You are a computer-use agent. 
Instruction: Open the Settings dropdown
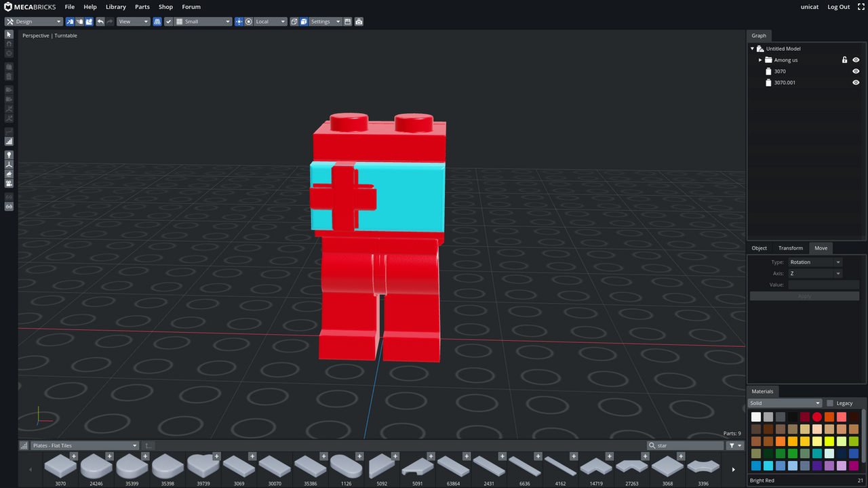[325, 22]
